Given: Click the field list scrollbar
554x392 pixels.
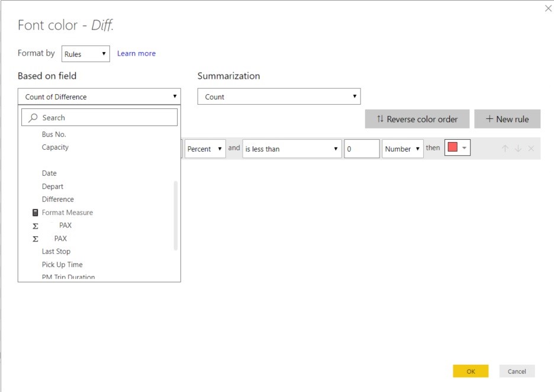Looking at the screenshot, I should [175, 216].
